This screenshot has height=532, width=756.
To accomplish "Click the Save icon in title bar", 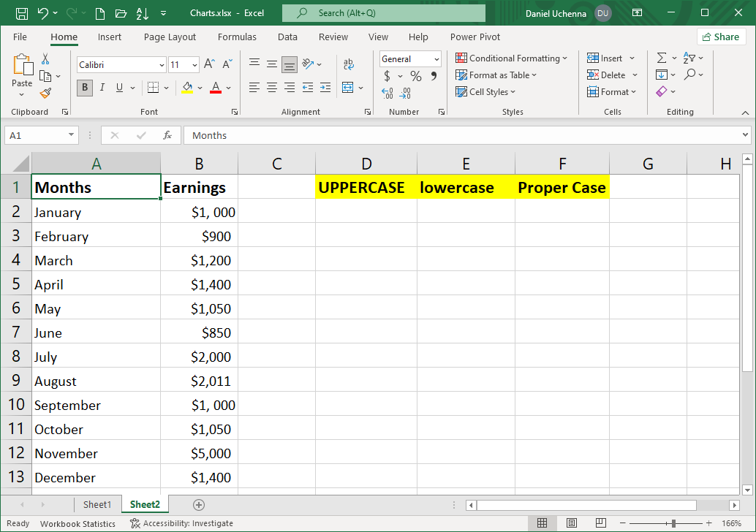I will 21,13.
